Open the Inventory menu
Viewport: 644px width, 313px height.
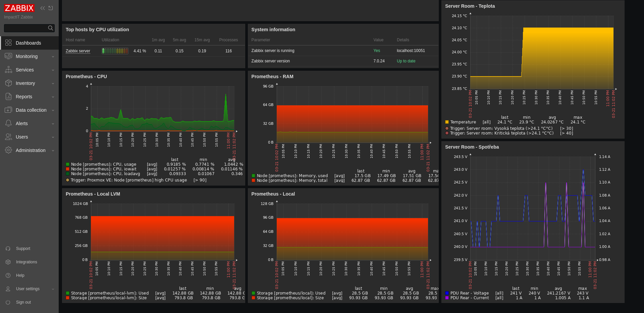click(x=25, y=83)
